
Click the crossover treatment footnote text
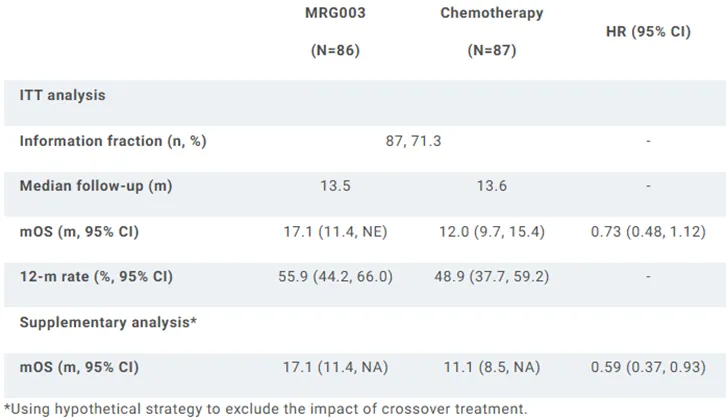[265, 408]
